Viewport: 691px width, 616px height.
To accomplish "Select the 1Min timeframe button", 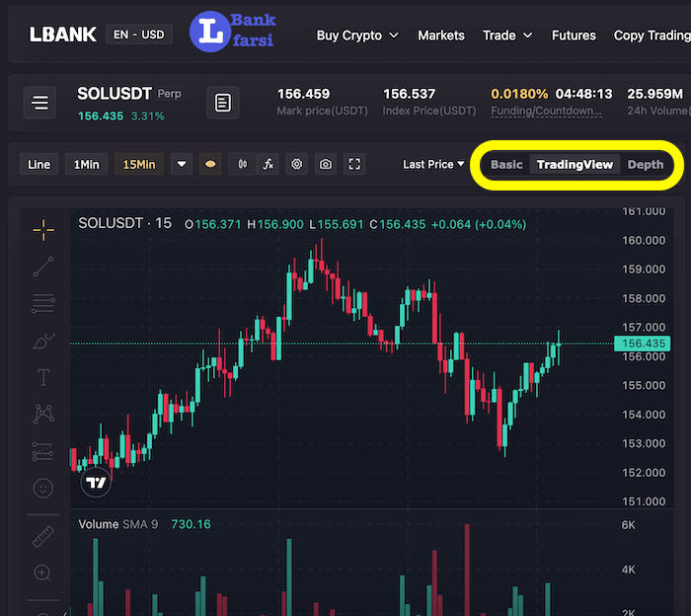I will tap(86, 165).
